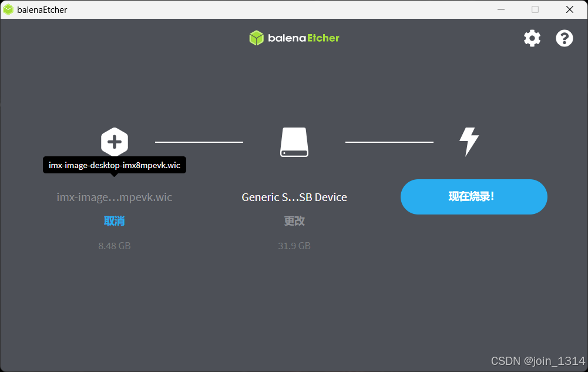Click the imx-image...mpevk.wic file name

(x=115, y=197)
